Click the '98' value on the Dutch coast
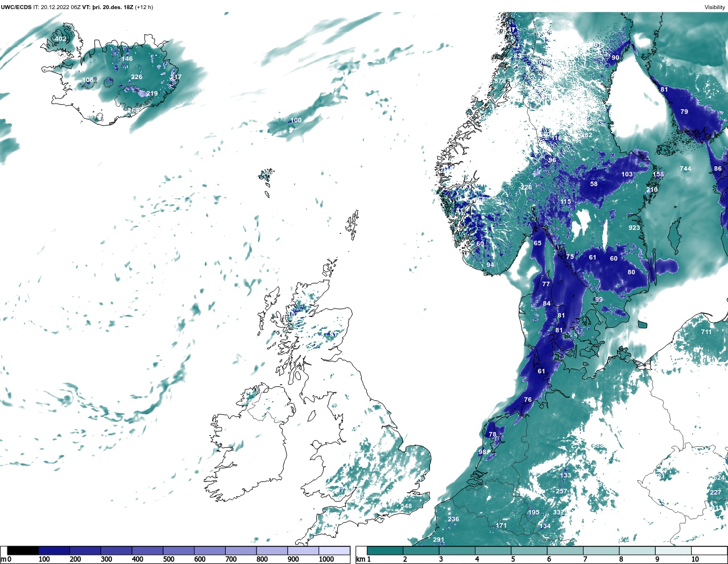 [482, 452]
